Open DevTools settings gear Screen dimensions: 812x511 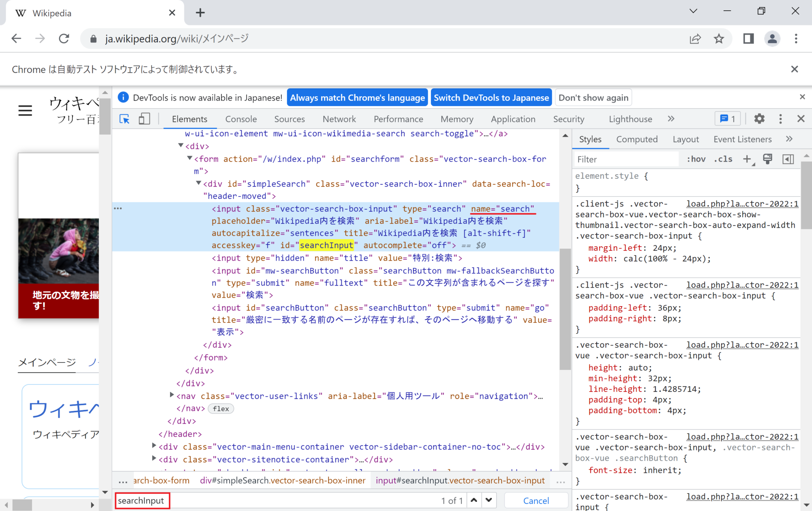click(x=759, y=119)
